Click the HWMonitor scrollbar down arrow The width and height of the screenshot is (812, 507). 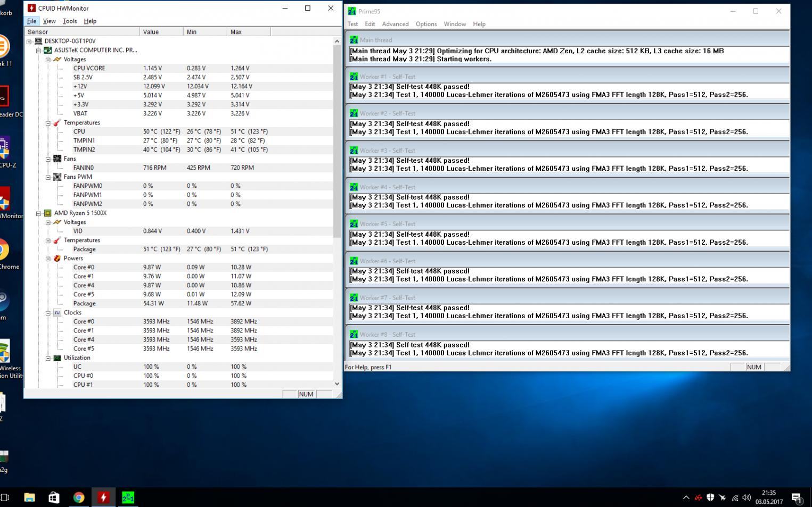point(337,384)
